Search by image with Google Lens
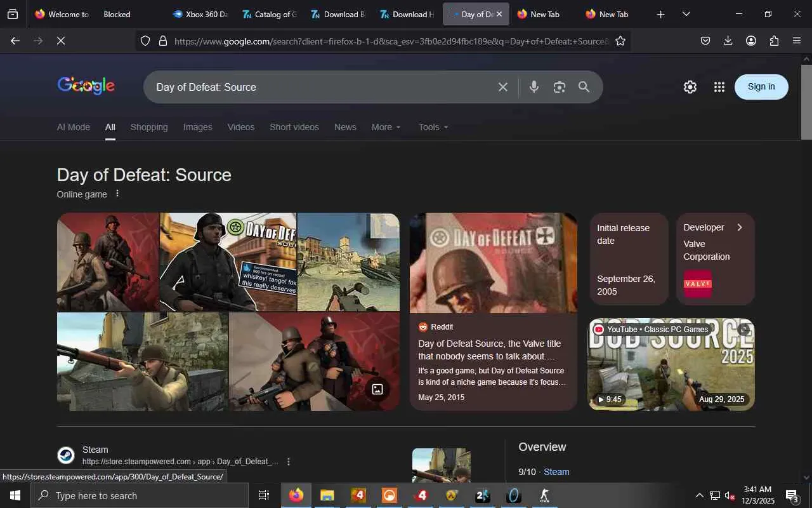Image resolution: width=812 pixels, height=508 pixels. click(x=559, y=87)
